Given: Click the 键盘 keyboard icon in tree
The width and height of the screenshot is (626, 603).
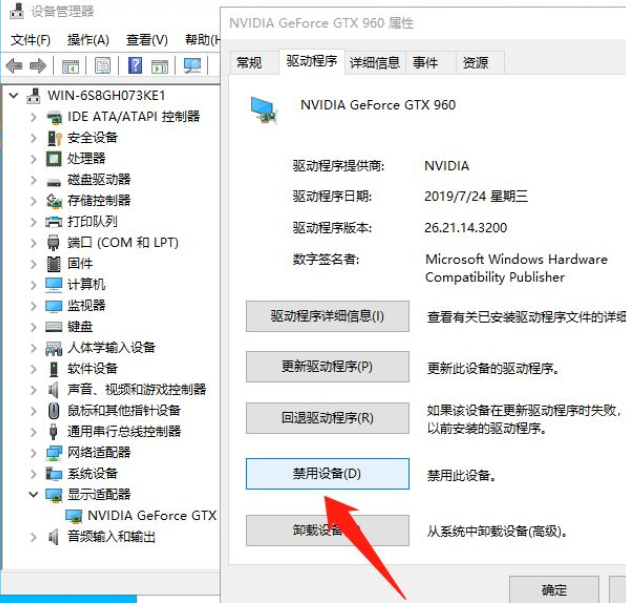Looking at the screenshot, I should [53, 327].
